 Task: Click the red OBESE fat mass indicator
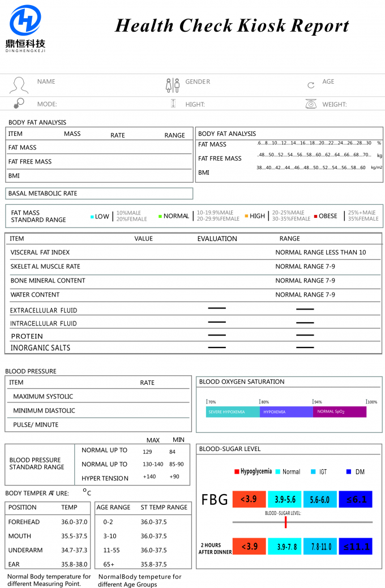[315, 216]
